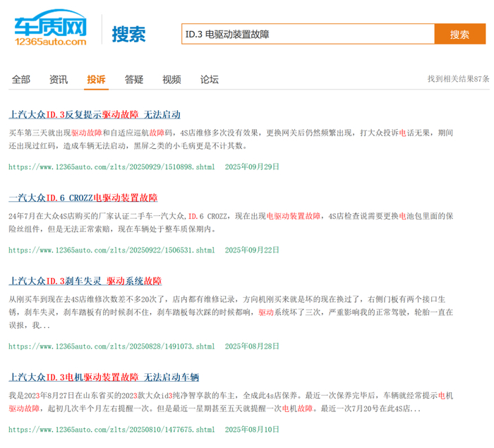Click snippet starting 我是2023年8月27日在山东省
Viewport: 494px width, 448px height.
click(231, 402)
